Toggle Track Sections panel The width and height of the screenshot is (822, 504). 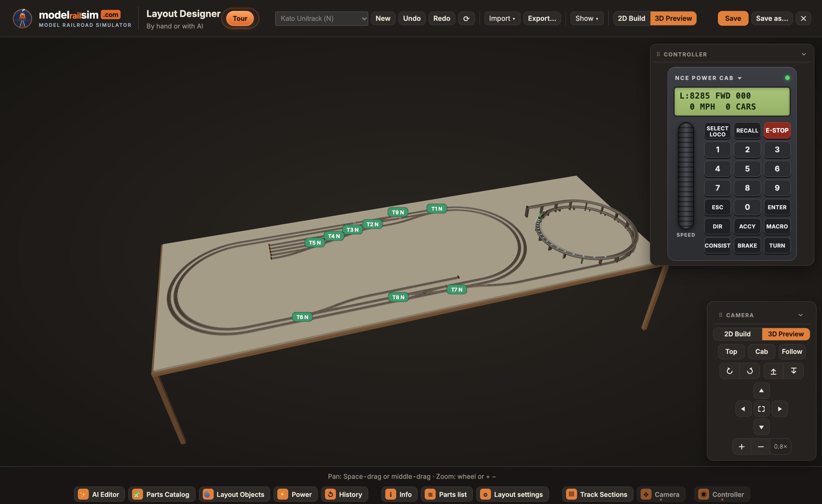pyautogui.click(x=598, y=494)
